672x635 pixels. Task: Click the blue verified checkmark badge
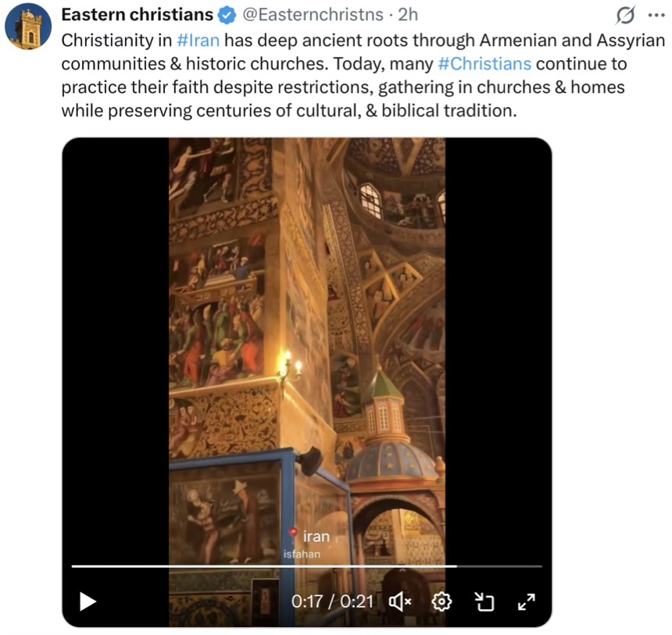(x=227, y=16)
